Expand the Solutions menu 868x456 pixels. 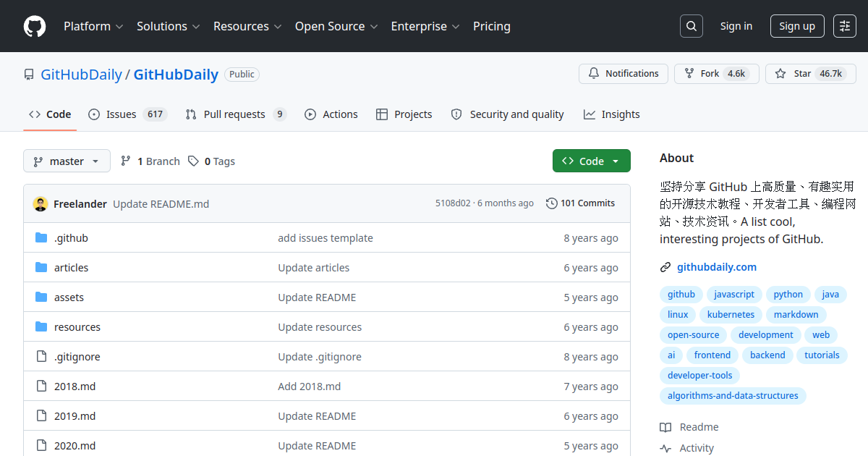click(x=168, y=26)
